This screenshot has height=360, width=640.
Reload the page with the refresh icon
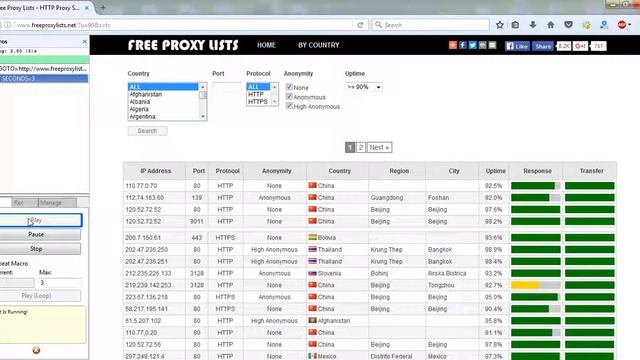click(360, 25)
